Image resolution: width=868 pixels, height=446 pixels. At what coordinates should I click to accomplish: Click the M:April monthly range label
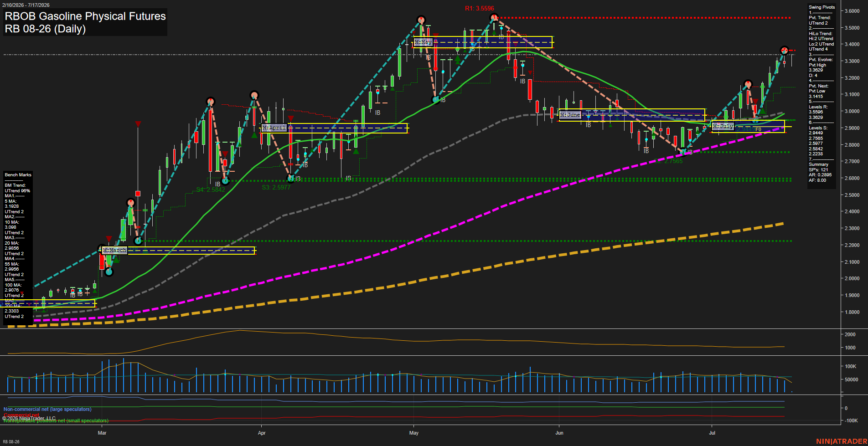coord(274,128)
